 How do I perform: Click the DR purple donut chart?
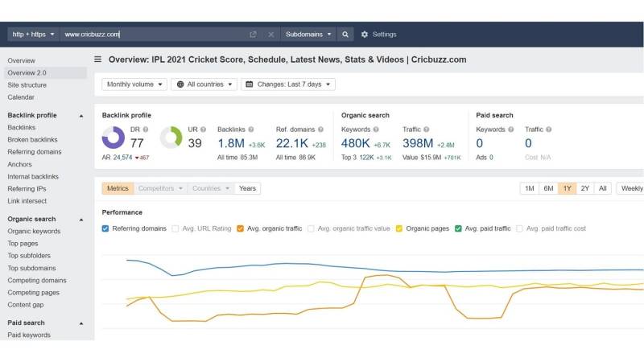(114, 138)
